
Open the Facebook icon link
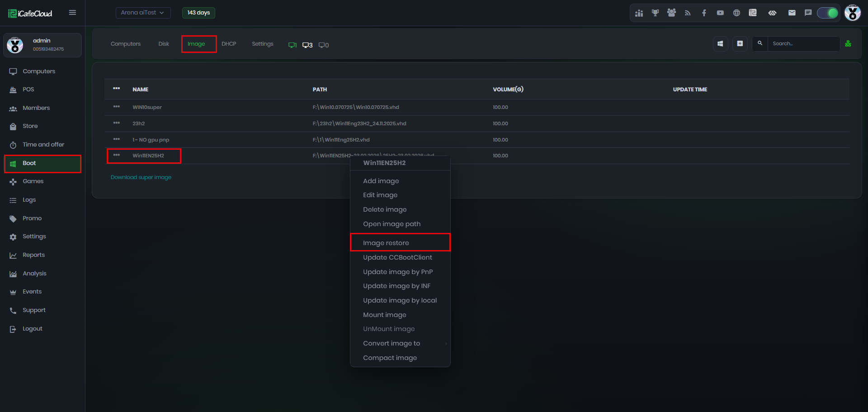tap(704, 13)
